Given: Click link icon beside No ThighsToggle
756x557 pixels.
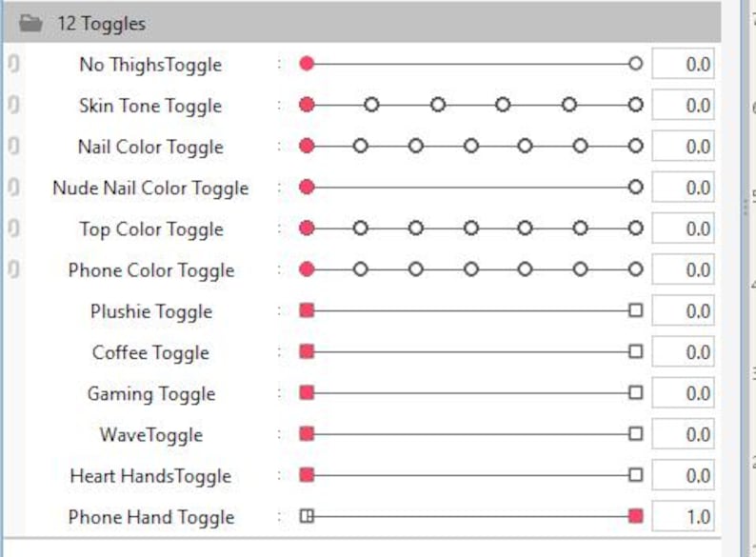Looking at the screenshot, I should click(14, 64).
